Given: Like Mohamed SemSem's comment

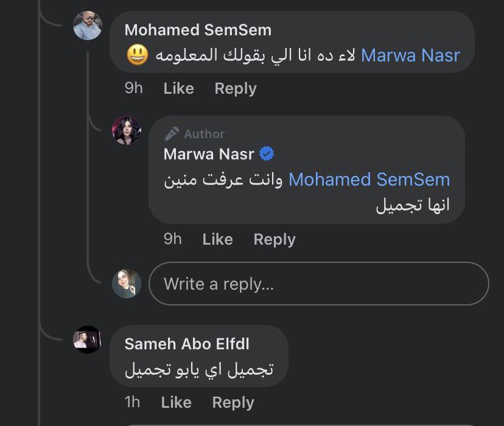Looking at the screenshot, I should (x=178, y=88).
